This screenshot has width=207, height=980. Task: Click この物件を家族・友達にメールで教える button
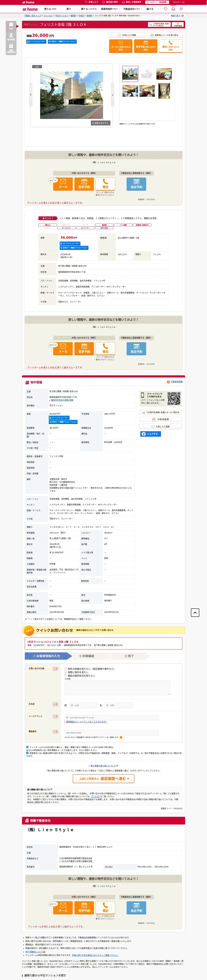tap(161, 412)
